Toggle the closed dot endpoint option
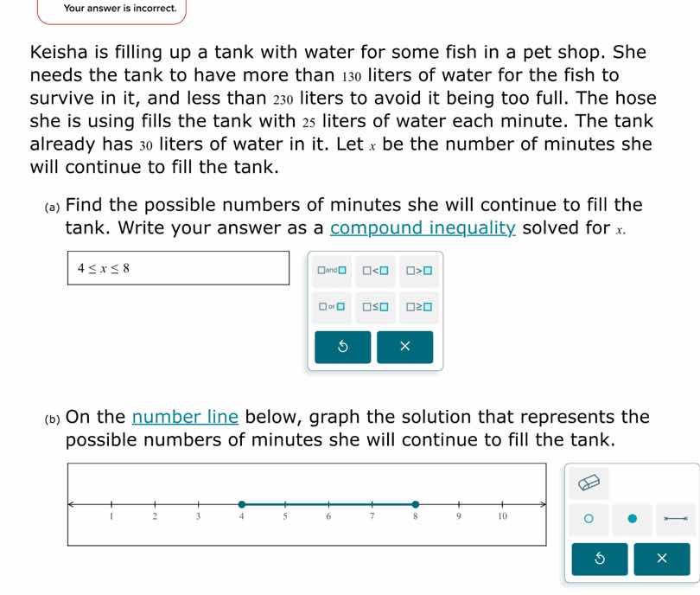The image size is (700, 595). click(x=632, y=519)
